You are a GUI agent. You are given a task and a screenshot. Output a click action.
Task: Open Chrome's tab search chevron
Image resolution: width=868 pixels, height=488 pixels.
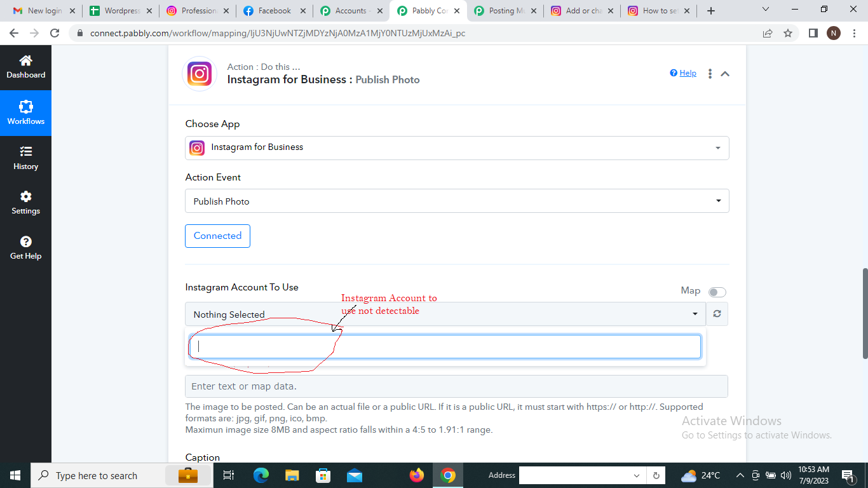click(x=765, y=10)
